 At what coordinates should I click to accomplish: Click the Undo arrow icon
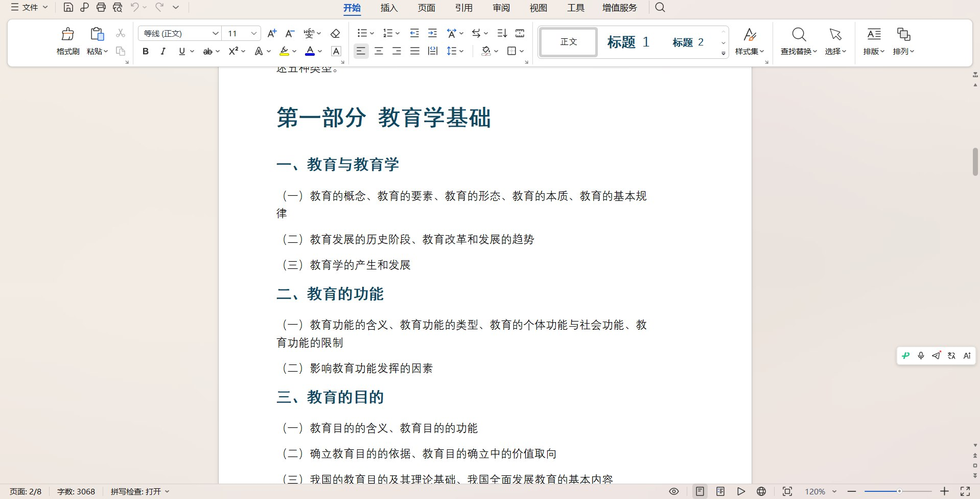134,7
